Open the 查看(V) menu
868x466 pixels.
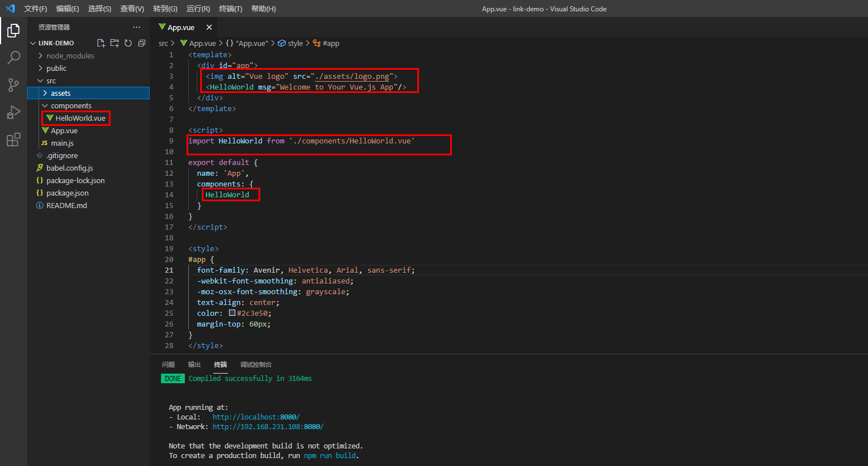coord(132,9)
